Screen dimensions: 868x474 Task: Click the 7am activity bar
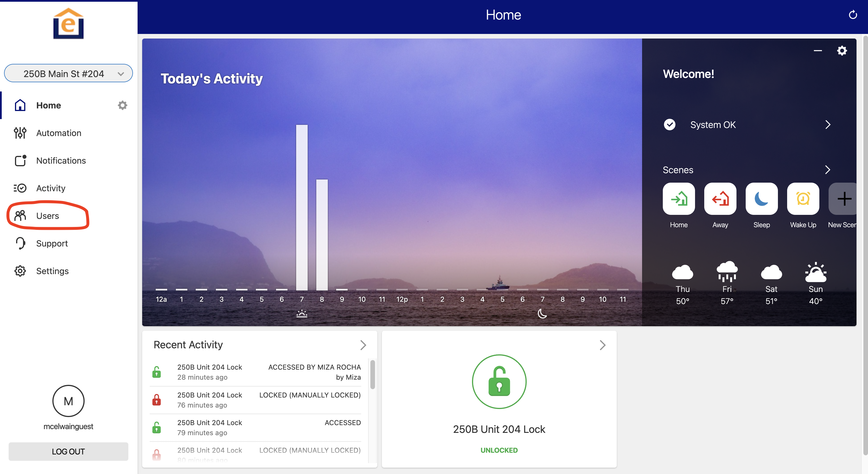[302, 207]
